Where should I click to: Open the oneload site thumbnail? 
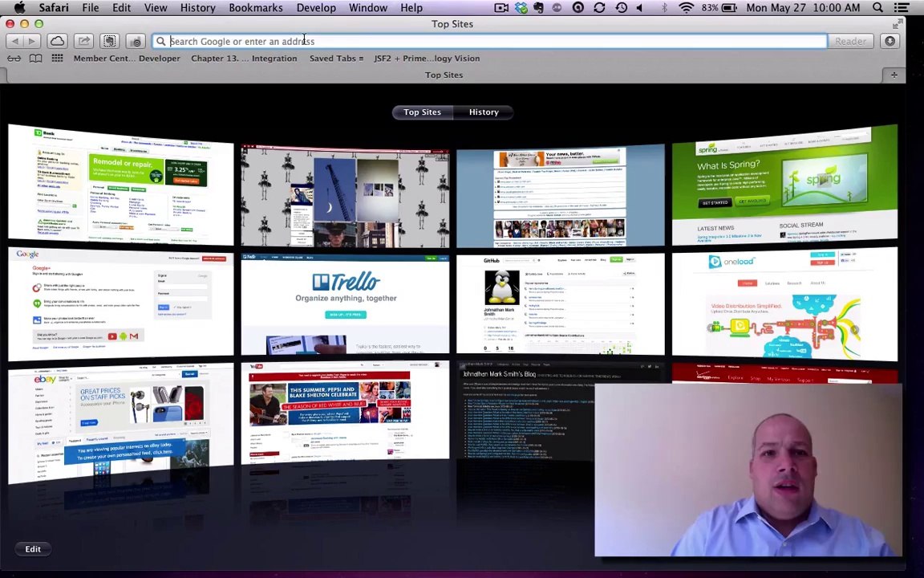(785, 303)
